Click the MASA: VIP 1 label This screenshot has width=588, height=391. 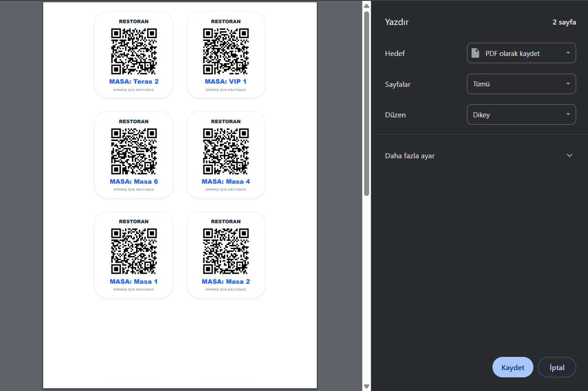(x=226, y=82)
